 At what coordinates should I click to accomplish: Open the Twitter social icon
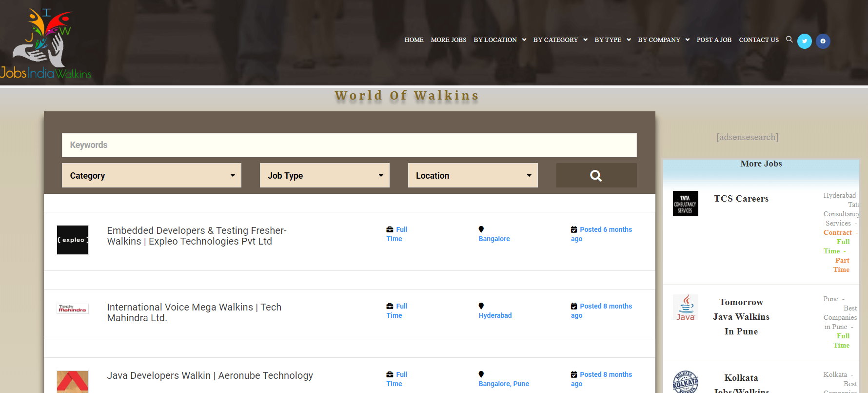pyautogui.click(x=805, y=41)
